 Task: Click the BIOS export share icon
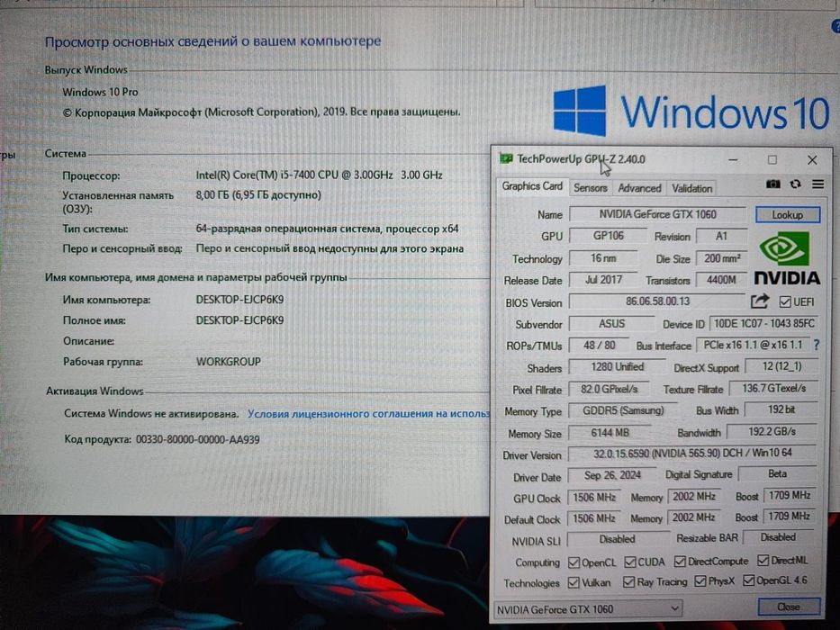tap(759, 301)
